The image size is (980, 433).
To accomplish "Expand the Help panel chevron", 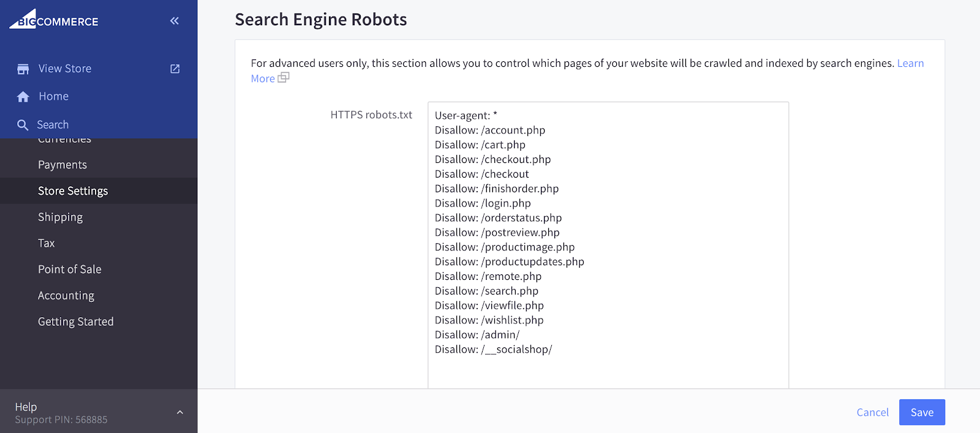I will point(180,412).
